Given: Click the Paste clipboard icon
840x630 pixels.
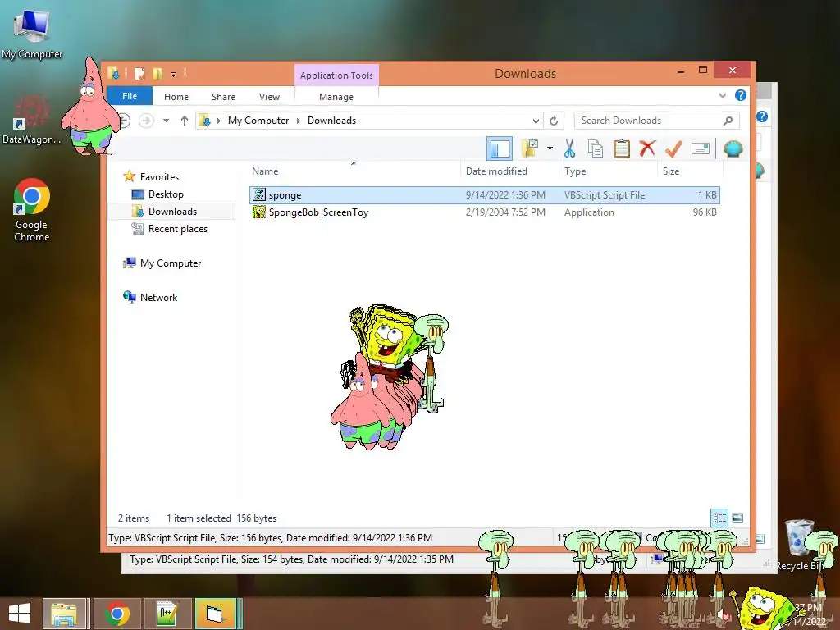Looking at the screenshot, I should click(622, 148).
